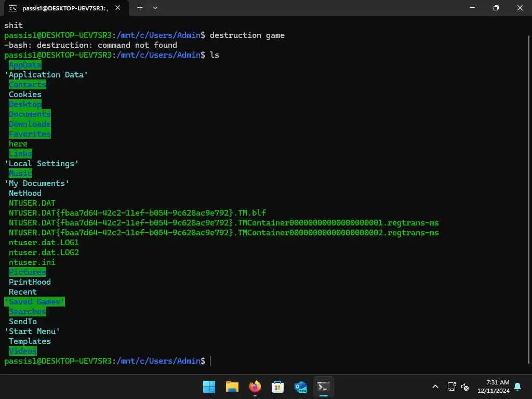Viewport: 532px width, 399px height.
Task: Click the Searches directory entry
Action: (x=28, y=312)
